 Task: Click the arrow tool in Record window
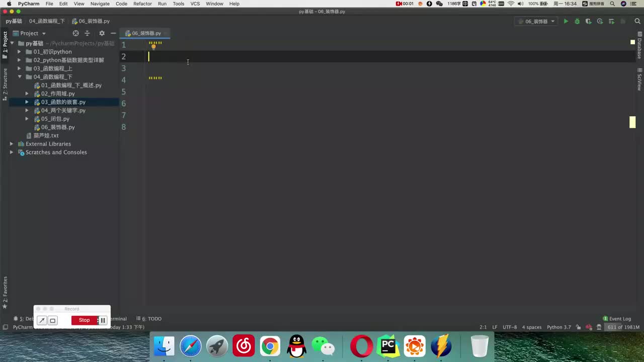tap(42, 320)
